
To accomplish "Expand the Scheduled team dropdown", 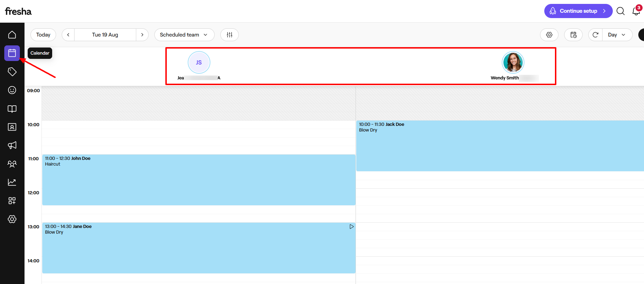I will [184, 35].
